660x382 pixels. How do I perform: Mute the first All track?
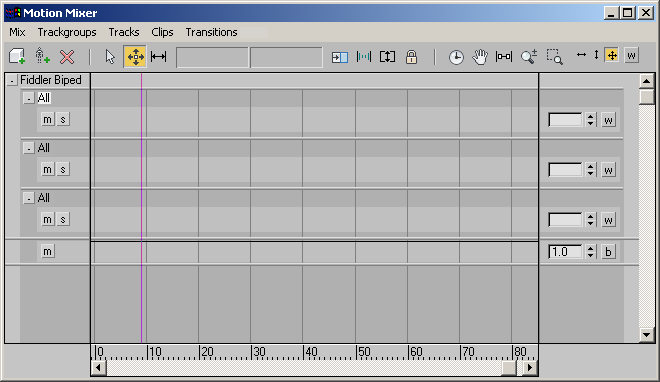[48, 119]
